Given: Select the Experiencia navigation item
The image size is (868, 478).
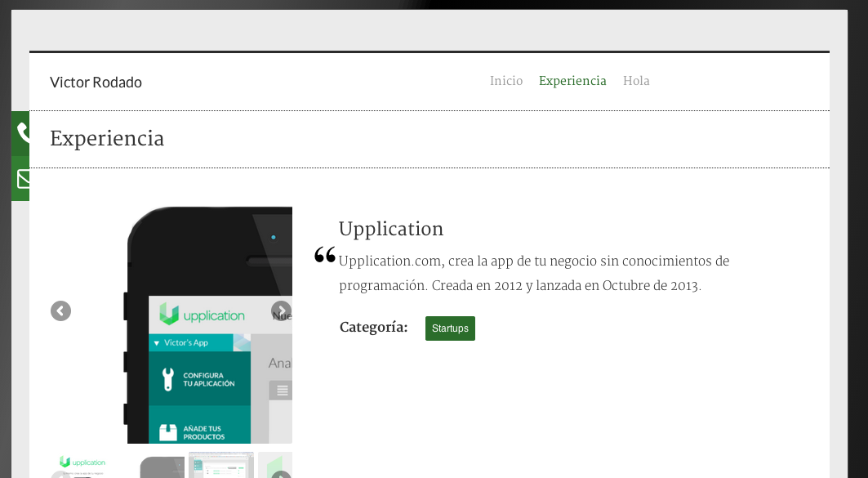Looking at the screenshot, I should tap(572, 81).
